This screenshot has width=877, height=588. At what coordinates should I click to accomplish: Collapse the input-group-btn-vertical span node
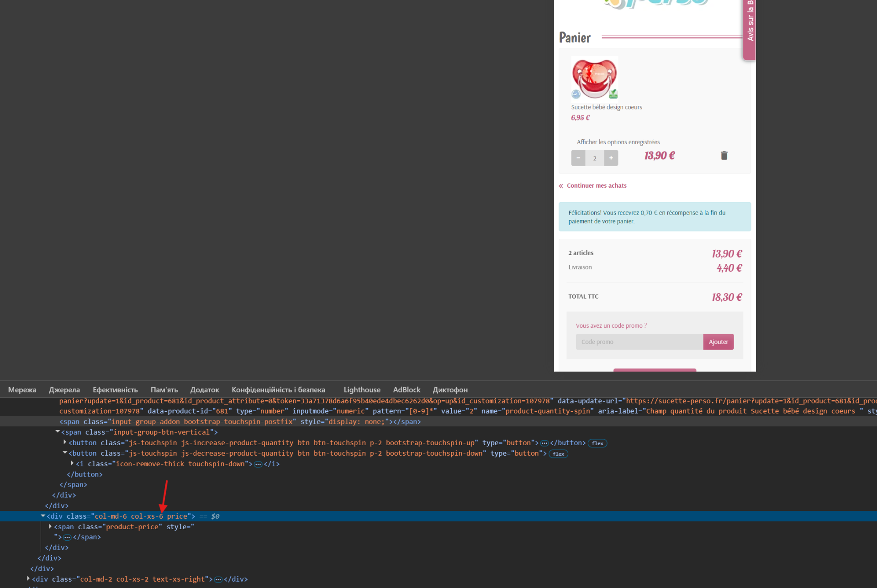click(x=58, y=431)
